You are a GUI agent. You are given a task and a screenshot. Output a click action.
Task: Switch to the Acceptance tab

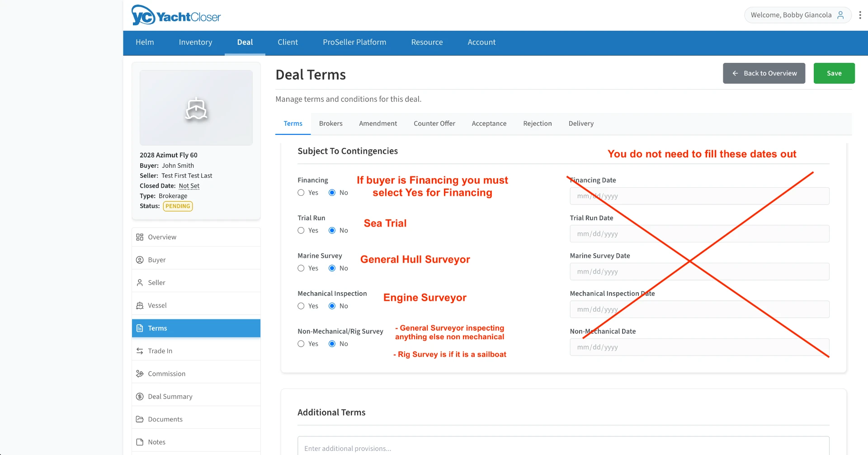pyautogui.click(x=489, y=123)
